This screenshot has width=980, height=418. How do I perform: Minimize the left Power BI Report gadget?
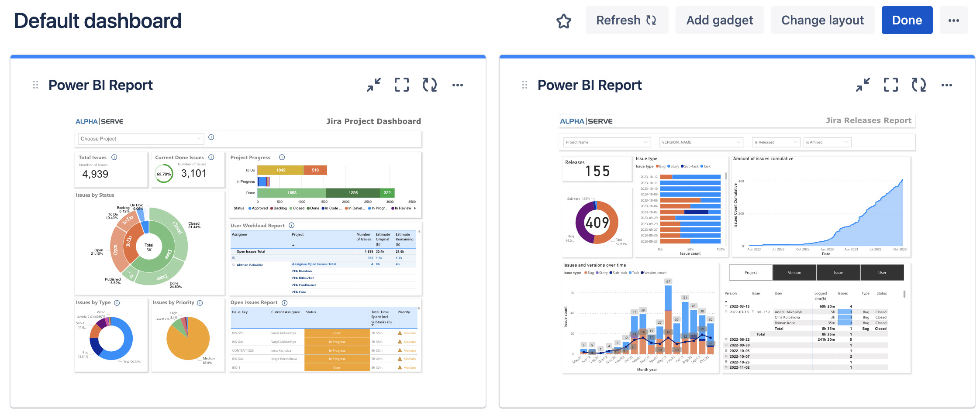374,85
